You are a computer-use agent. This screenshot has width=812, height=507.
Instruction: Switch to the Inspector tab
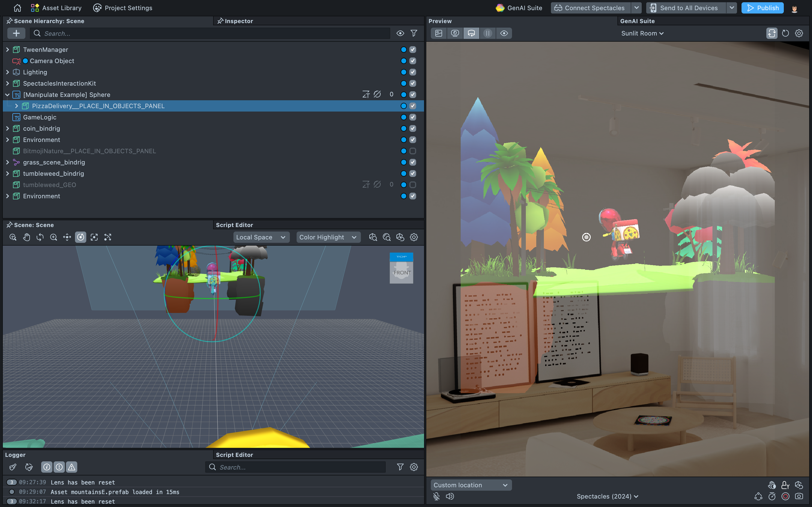pos(239,21)
